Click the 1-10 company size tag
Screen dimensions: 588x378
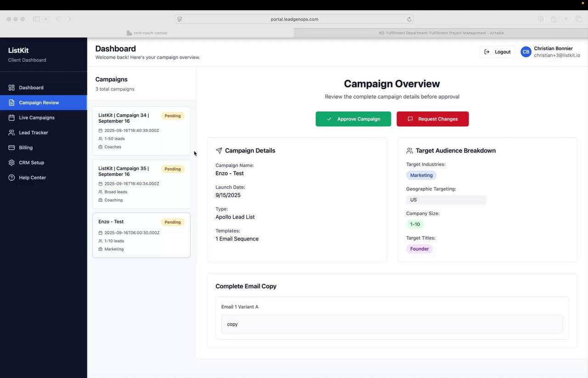[x=415, y=224]
